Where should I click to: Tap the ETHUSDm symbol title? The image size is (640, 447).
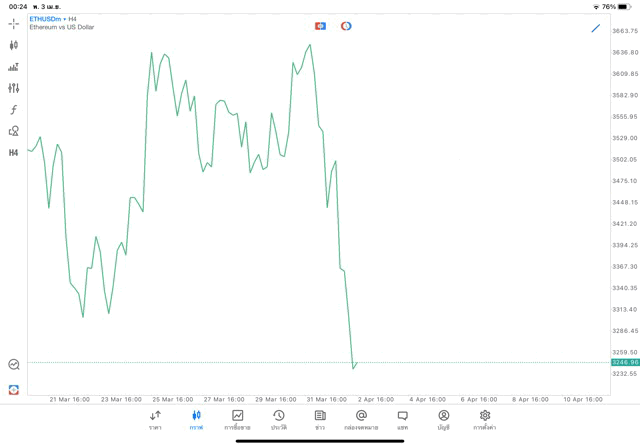[x=45, y=19]
